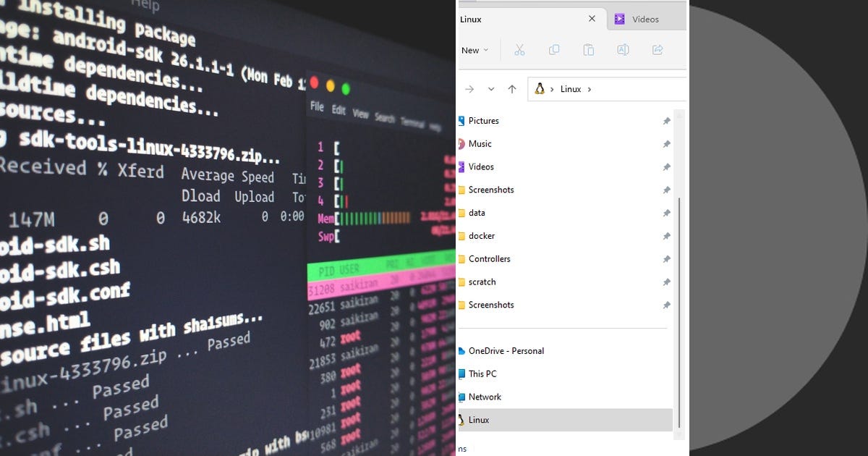Screen dimensions: 868x456
Task: Cut the selected item with scissors icon
Action: pos(519,50)
